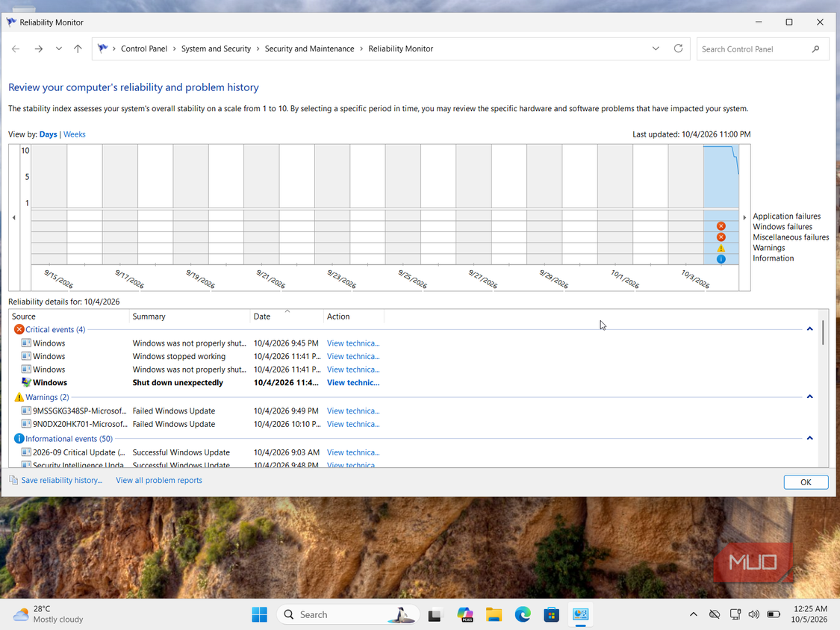Image resolution: width=840 pixels, height=630 pixels.
Task: Go up one level with up arrow
Action: click(78, 49)
